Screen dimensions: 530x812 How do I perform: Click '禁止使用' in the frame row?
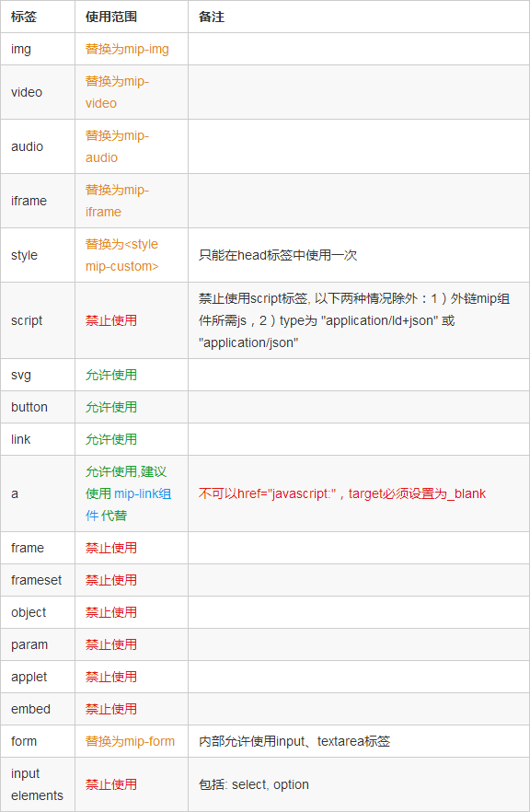[x=111, y=548]
